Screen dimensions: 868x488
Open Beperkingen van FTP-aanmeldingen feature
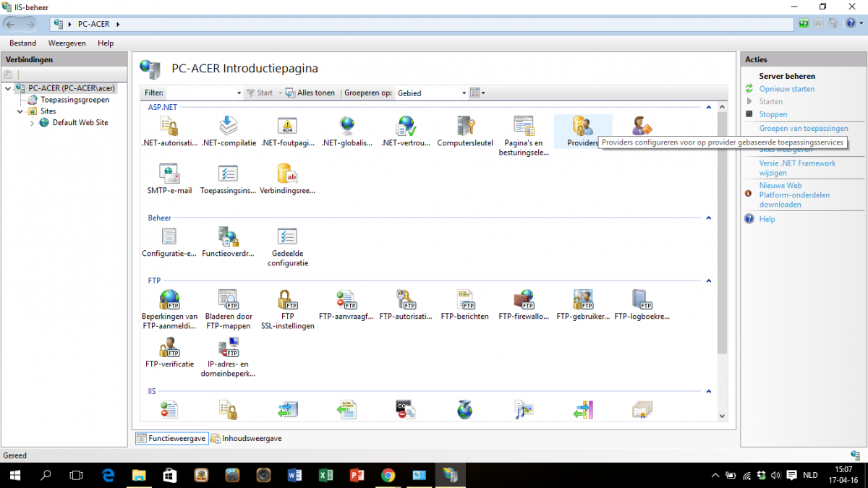coord(169,310)
